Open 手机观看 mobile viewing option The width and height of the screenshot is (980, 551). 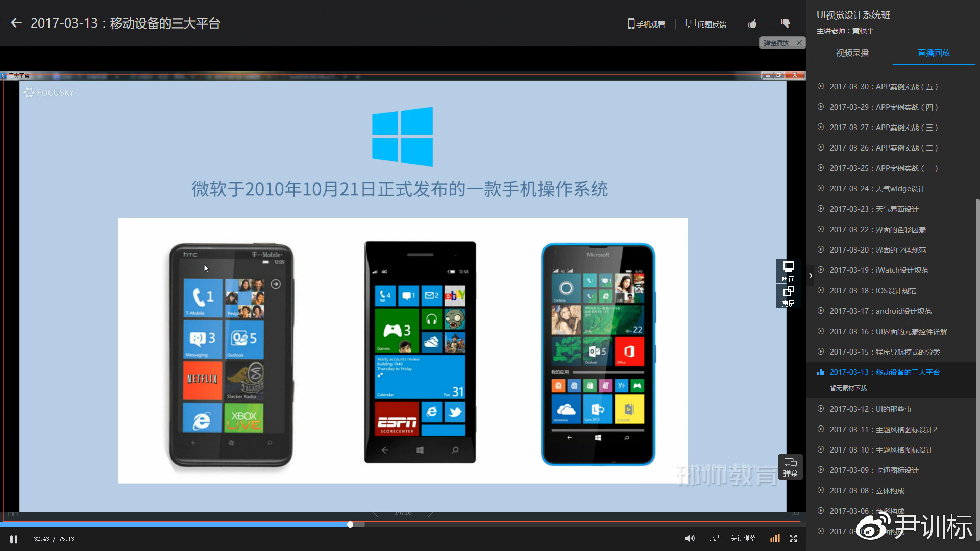coord(646,24)
